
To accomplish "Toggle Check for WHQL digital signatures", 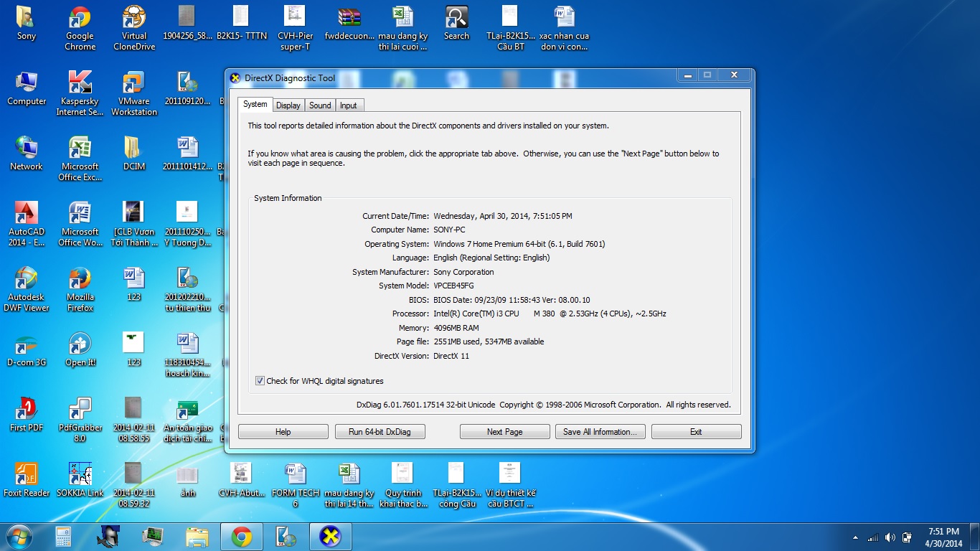I will [260, 381].
